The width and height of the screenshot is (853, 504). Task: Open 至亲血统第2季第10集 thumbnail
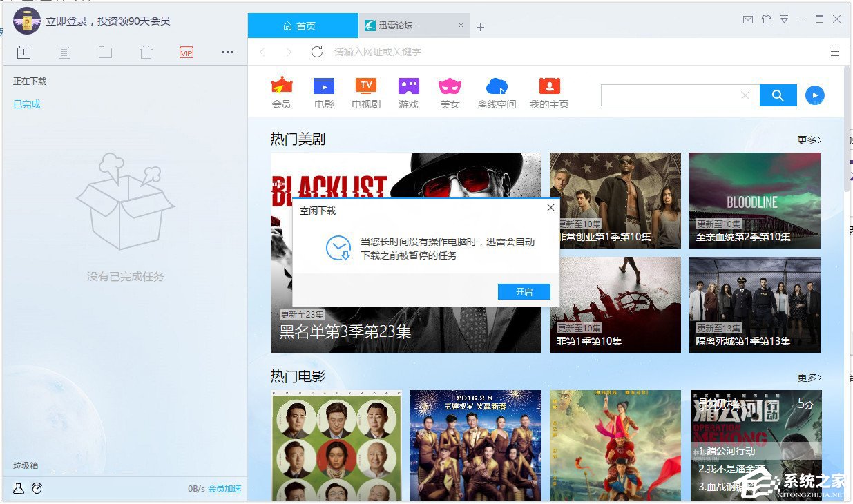click(x=755, y=200)
